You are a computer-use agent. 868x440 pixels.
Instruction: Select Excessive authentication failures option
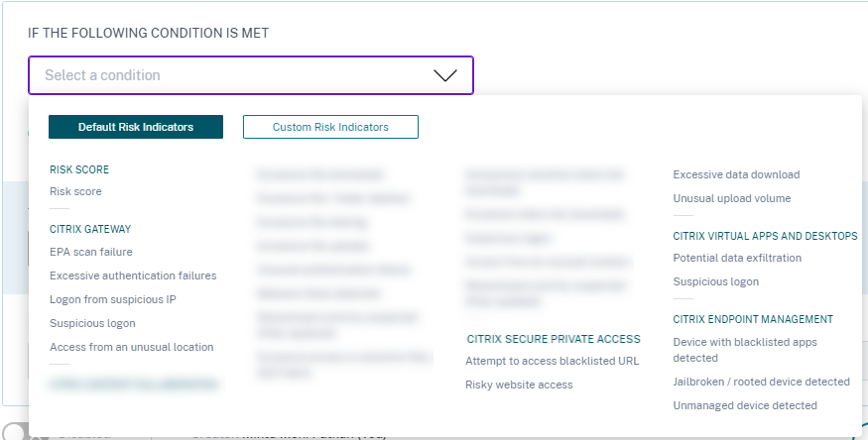pos(133,275)
